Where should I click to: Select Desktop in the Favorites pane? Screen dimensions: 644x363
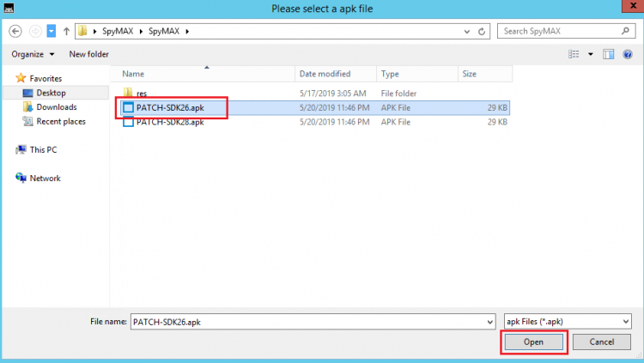pyautogui.click(x=51, y=93)
